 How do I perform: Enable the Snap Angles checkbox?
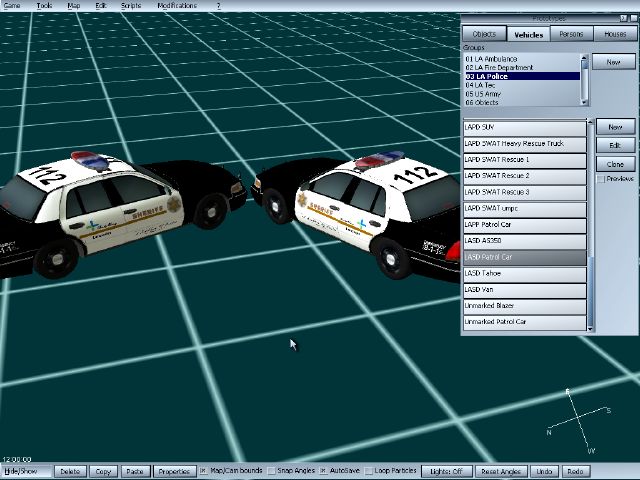click(271, 471)
